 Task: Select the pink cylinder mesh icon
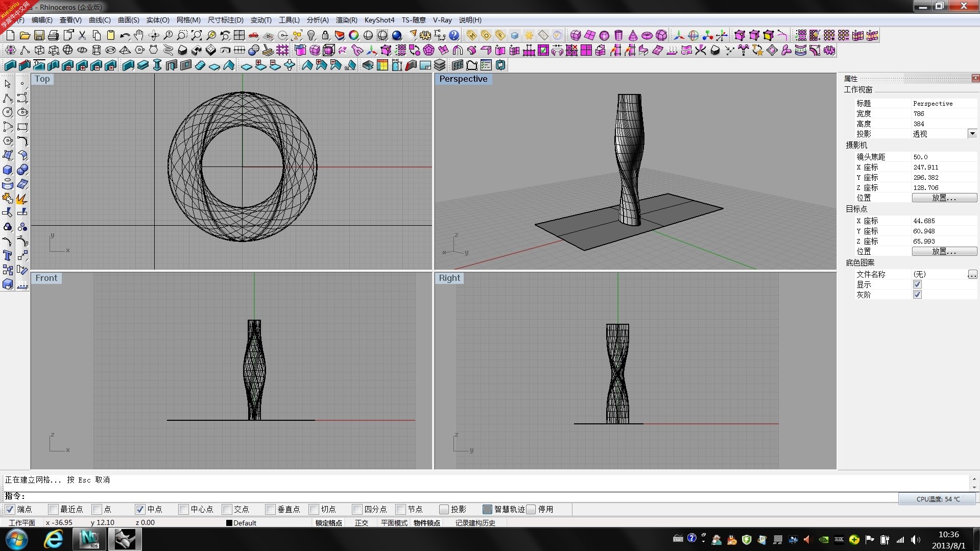point(618,35)
